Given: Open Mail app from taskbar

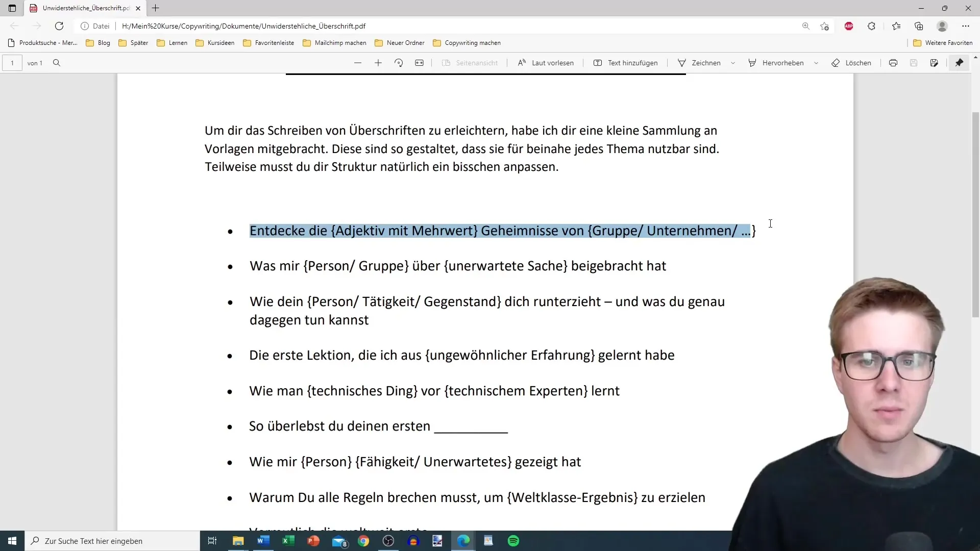Looking at the screenshot, I should (339, 541).
